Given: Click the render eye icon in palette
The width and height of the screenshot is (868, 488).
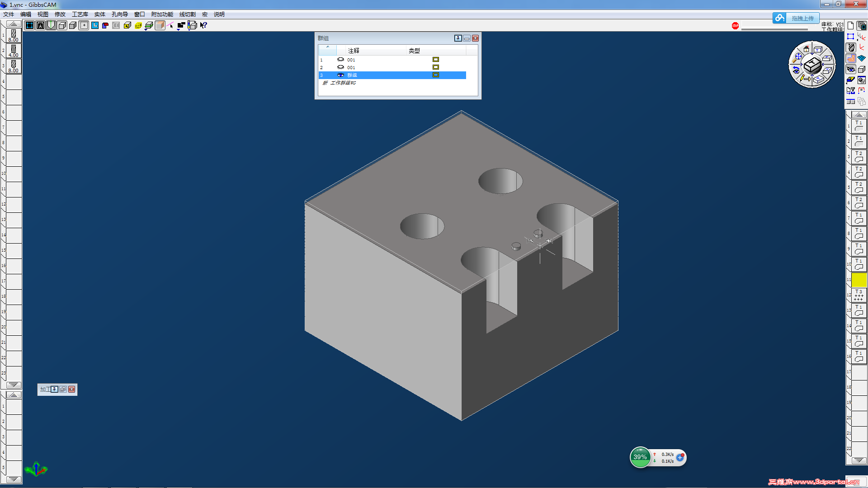Looking at the screenshot, I should pos(851,70).
